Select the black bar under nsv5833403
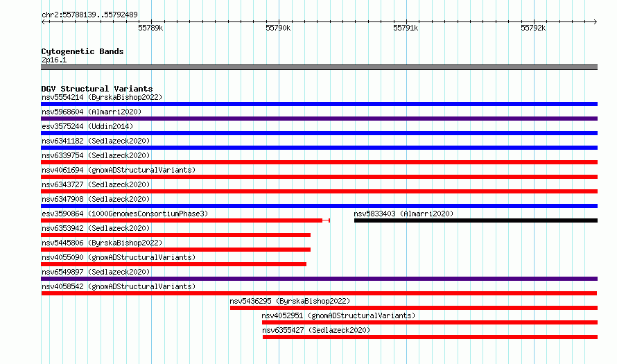This screenshot has height=364, width=617. point(476,220)
